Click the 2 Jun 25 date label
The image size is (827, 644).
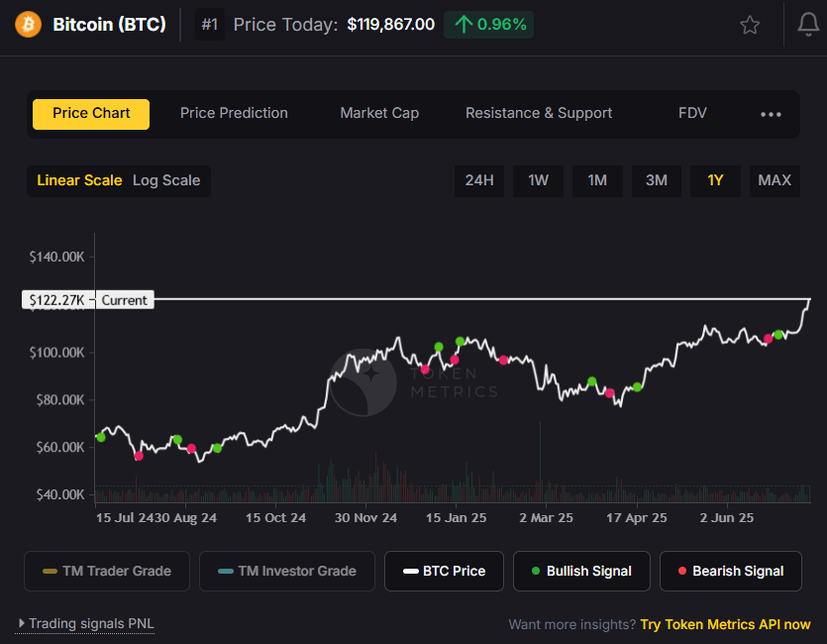click(x=726, y=518)
